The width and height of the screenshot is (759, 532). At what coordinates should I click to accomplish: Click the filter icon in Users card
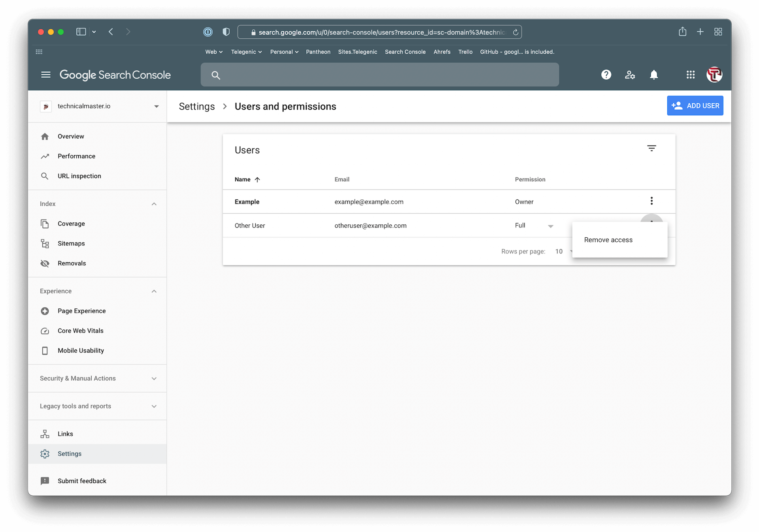(x=651, y=148)
